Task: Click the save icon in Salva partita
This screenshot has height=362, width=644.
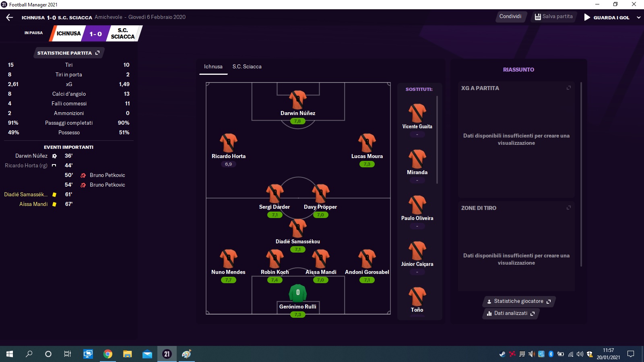Action: coord(537,17)
